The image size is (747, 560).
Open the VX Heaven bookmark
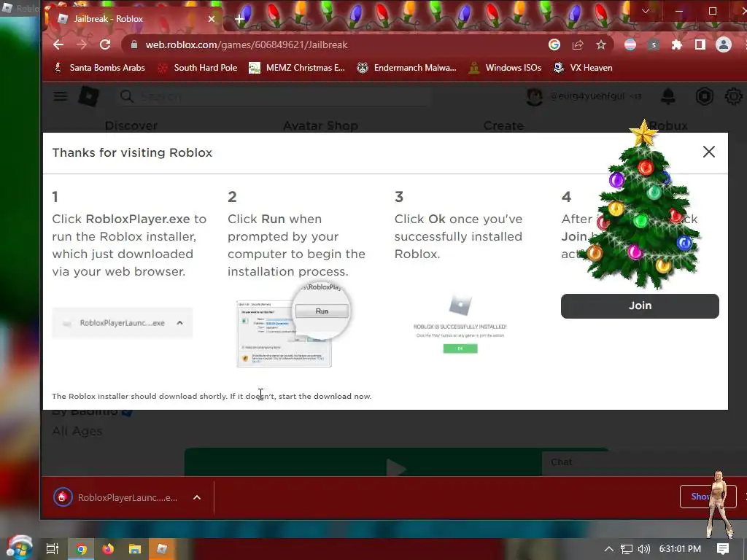(583, 68)
